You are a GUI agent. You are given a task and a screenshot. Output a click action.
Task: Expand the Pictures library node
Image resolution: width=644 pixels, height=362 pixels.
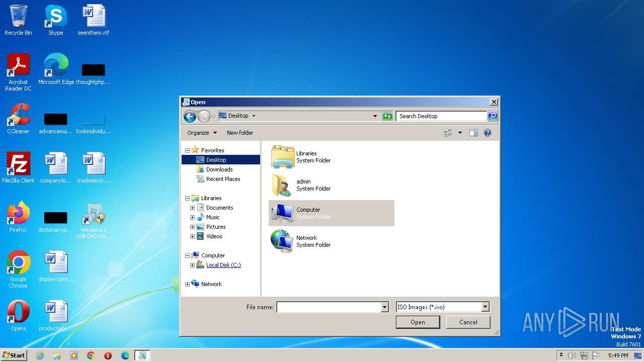coord(192,227)
